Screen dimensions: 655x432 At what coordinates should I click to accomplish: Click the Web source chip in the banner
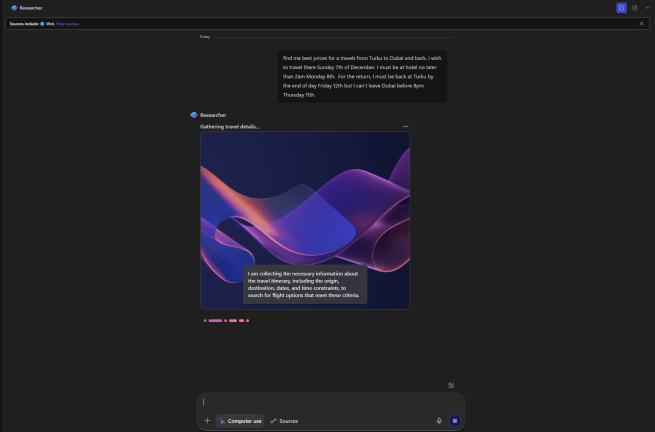click(x=47, y=24)
